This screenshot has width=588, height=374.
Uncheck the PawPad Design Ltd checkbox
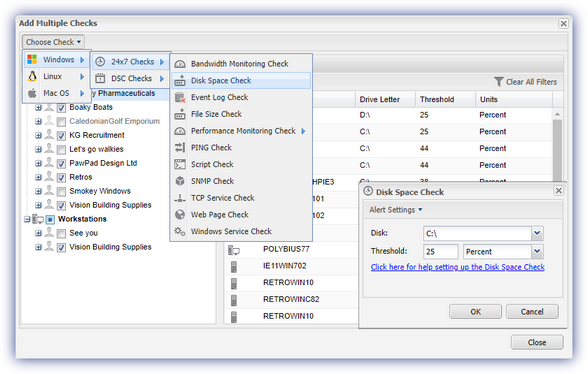pos(61,164)
